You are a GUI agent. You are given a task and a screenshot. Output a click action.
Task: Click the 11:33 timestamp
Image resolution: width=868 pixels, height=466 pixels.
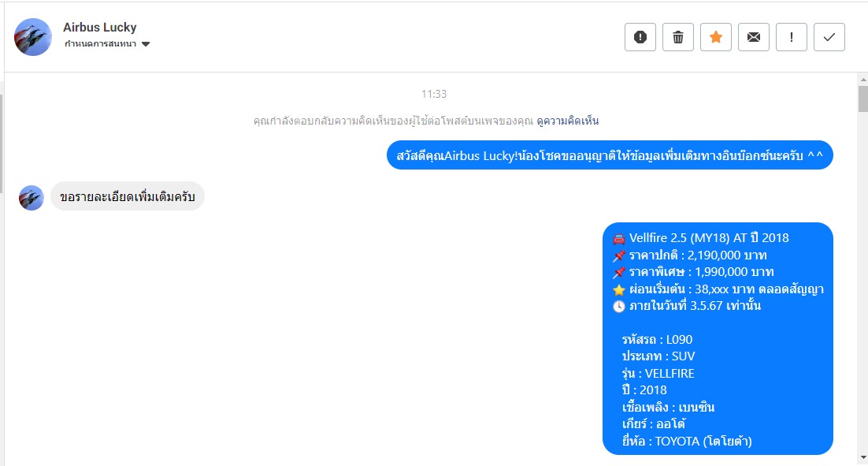point(434,94)
